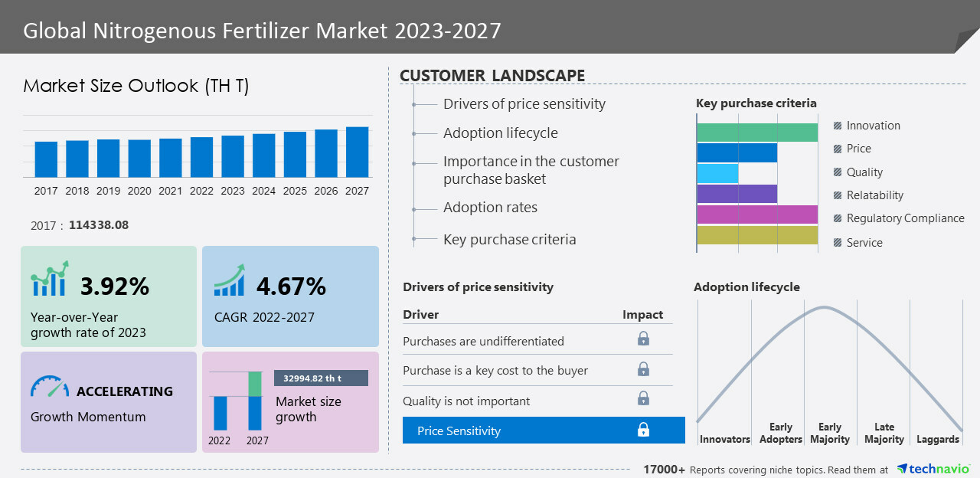Viewport: 980px width, 478px height.
Task: Click the 2027 bar in market size chart
Action: [x=357, y=152]
